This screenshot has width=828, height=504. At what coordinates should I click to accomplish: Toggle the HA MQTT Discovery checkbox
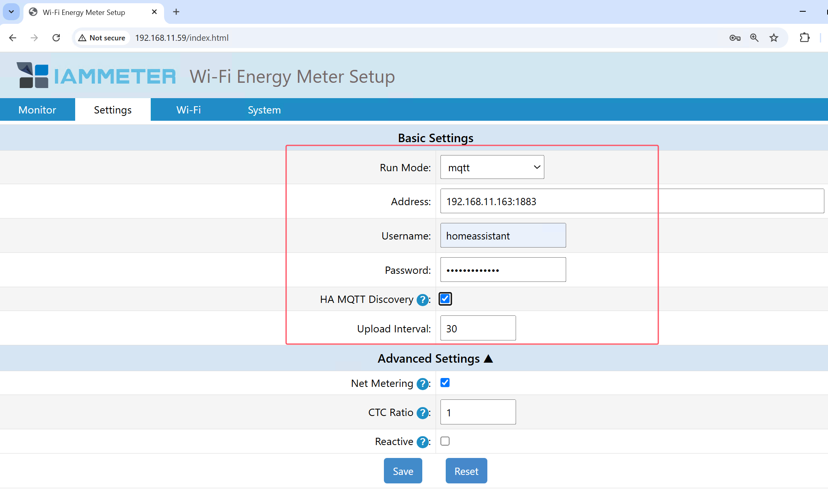(445, 299)
